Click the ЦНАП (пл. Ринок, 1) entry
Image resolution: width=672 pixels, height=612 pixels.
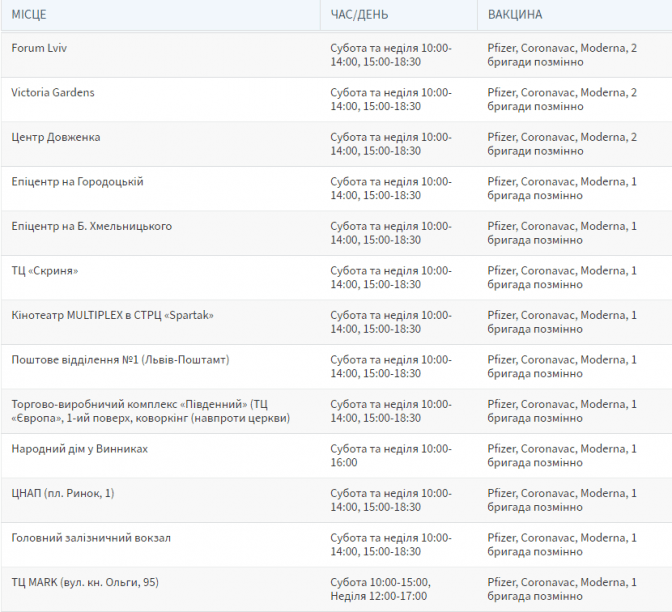pyautogui.click(x=63, y=493)
